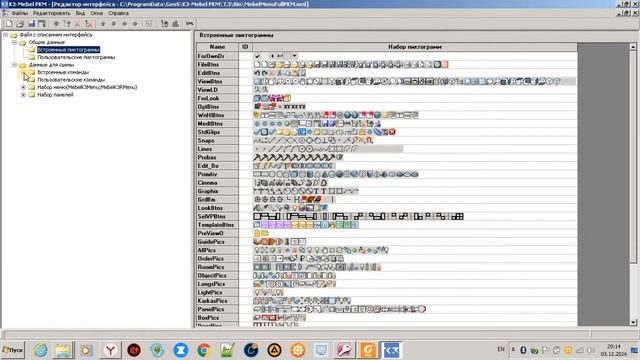Expand the Набор панелей tree node
This screenshot has width=640, height=360.
[x=23, y=94]
